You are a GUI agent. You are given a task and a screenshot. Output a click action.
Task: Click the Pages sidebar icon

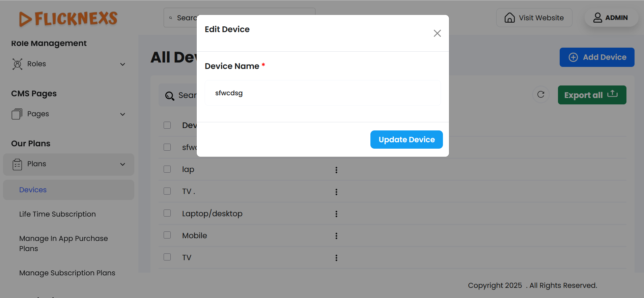pos(17,114)
